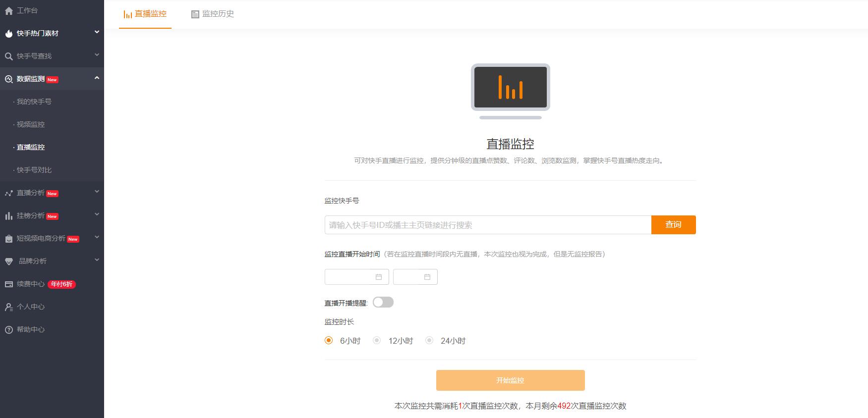
Task: Expand the 品牌分析 menu chevron
Action: click(x=97, y=260)
